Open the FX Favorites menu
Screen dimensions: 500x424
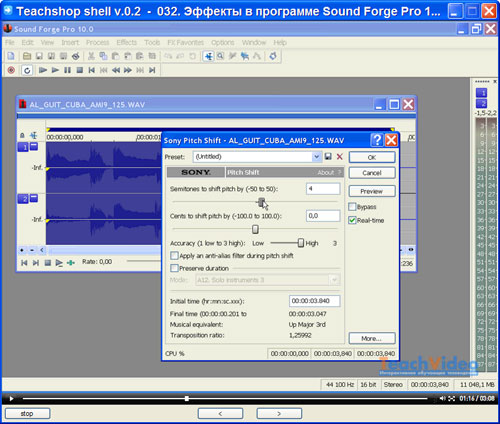[x=185, y=42]
